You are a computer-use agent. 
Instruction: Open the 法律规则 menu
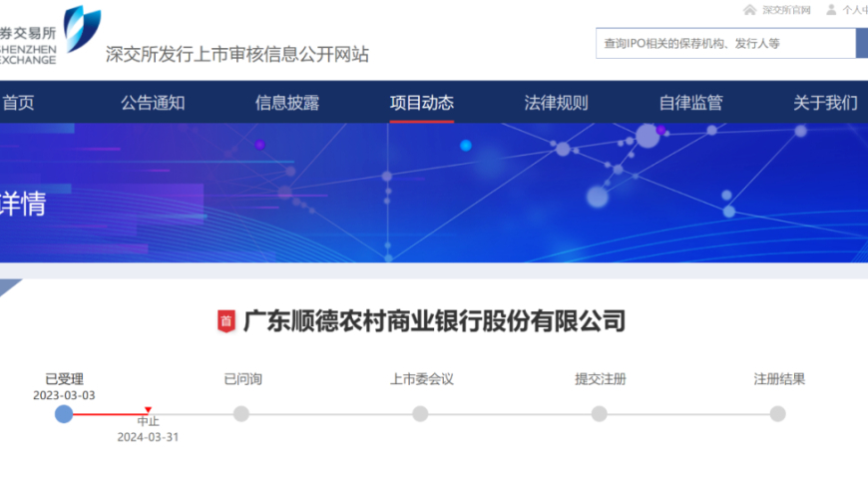557,103
